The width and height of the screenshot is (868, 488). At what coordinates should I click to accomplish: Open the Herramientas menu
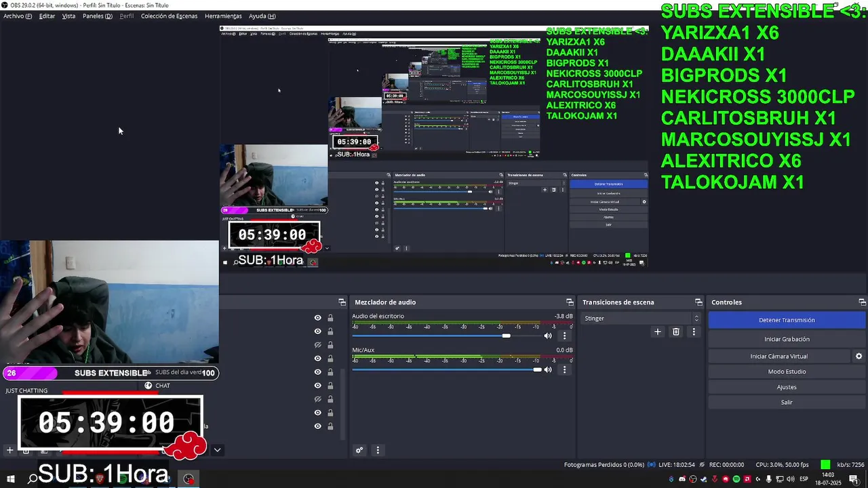(x=223, y=16)
